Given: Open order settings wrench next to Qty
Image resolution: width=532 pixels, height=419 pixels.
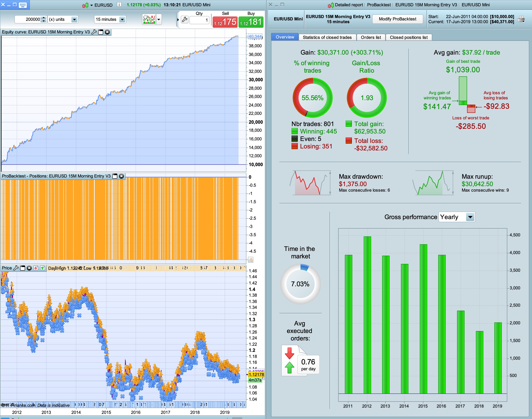Looking at the screenshot, I should tap(185, 19).
